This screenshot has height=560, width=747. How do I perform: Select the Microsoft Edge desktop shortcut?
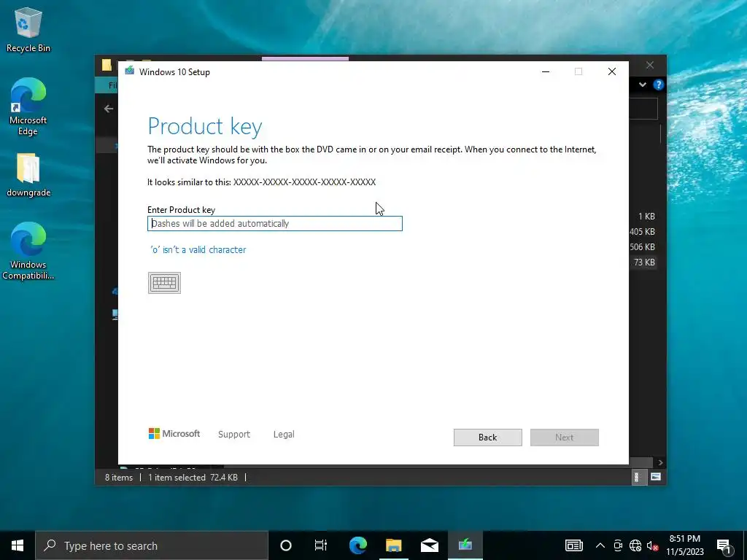click(x=28, y=106)
